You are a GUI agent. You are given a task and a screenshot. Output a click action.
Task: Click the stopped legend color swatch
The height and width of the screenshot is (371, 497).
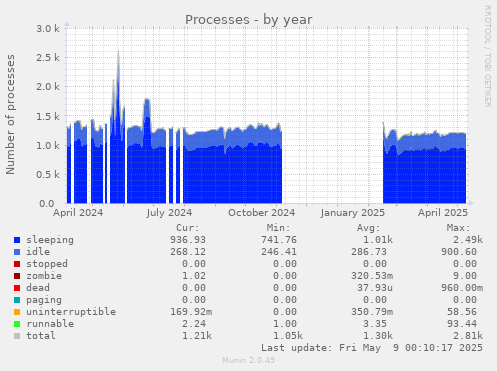coord(17,264)
